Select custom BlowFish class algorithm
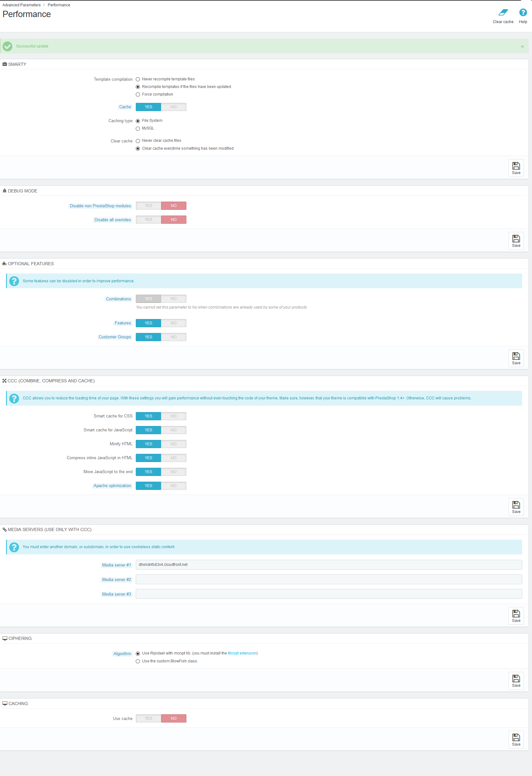532x776 pixels. [138, 661]
